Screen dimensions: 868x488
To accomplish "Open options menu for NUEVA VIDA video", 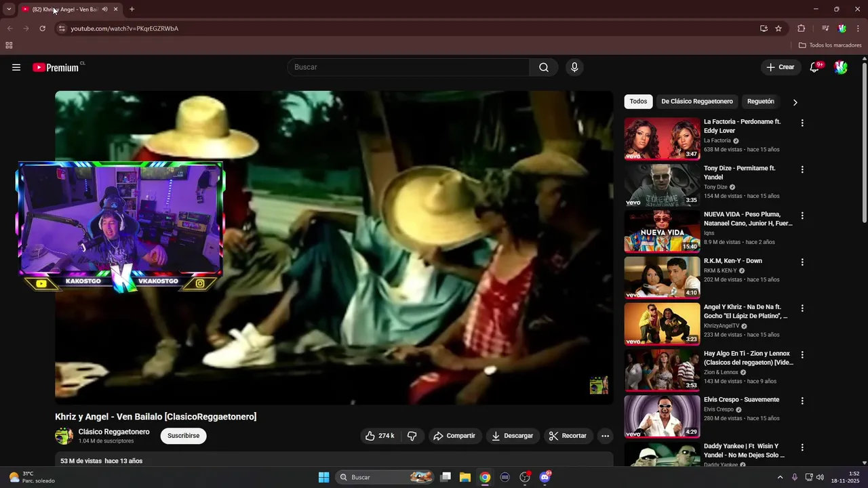I will point(802,216).
